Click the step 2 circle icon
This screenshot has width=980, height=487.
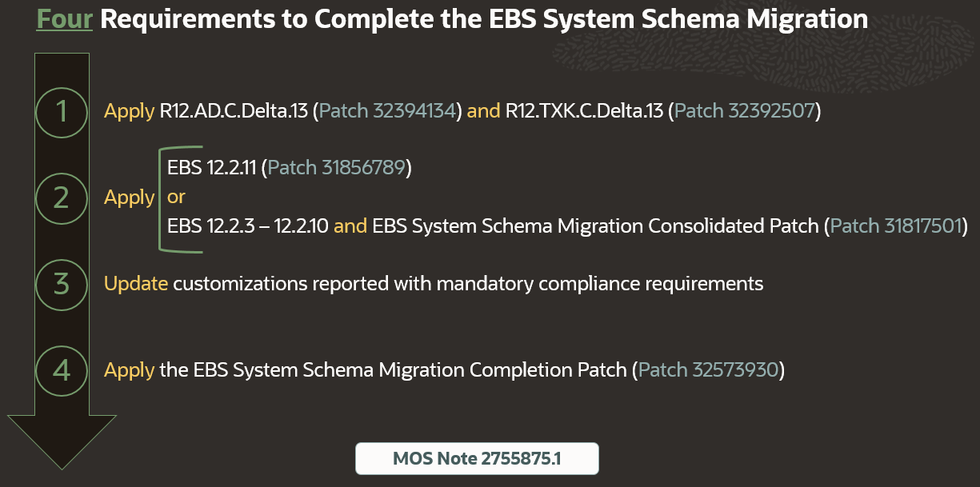62,198
